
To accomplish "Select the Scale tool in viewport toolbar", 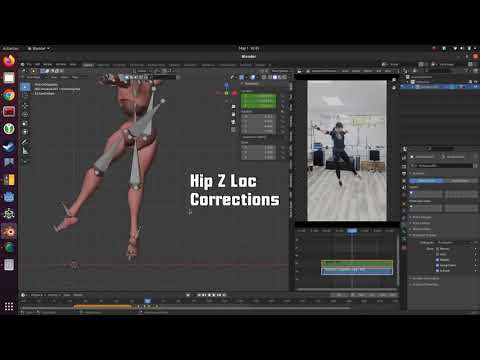I will (25, 124).
